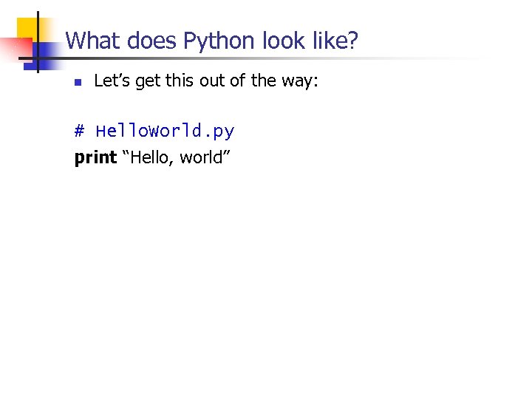Click the bold "print" keyword
The height and width of the screenshot is (399, 532).
[96, 157]
